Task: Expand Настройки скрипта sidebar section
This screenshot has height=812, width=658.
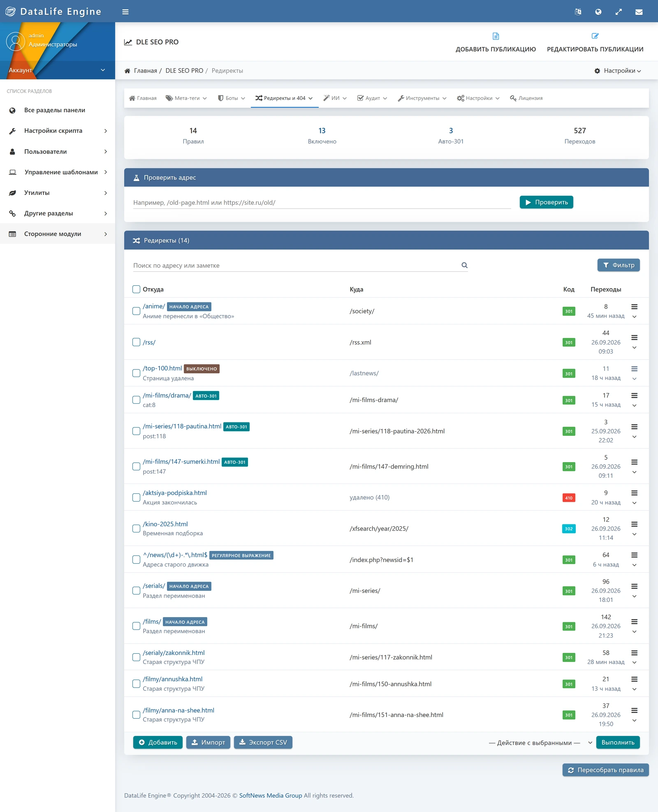Action: tap(58, 131)
